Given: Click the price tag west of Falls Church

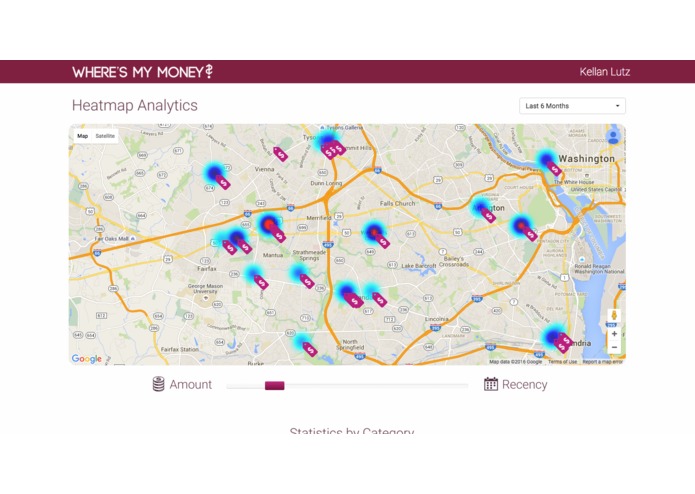Looking at the screenshot, I should (x=382, y=241).
